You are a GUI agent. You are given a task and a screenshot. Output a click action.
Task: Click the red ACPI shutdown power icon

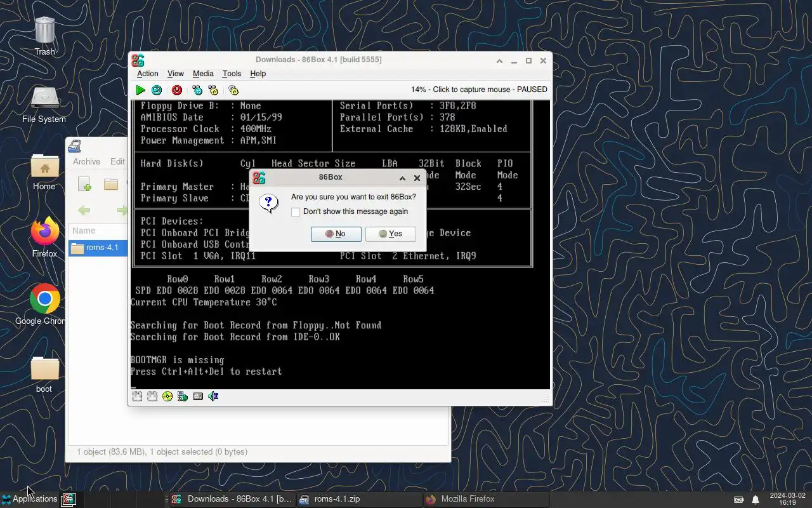pyautogui.click(x=177, y=90)
